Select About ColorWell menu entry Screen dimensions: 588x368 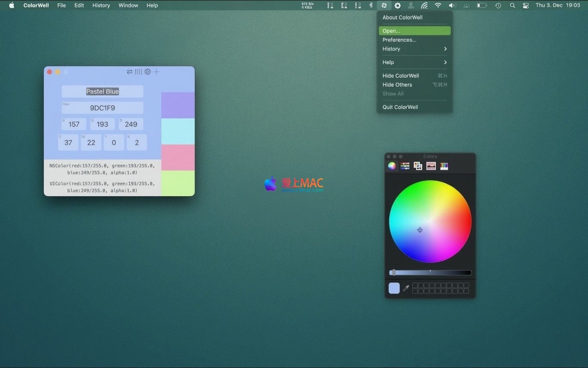[x=402, y=18]
